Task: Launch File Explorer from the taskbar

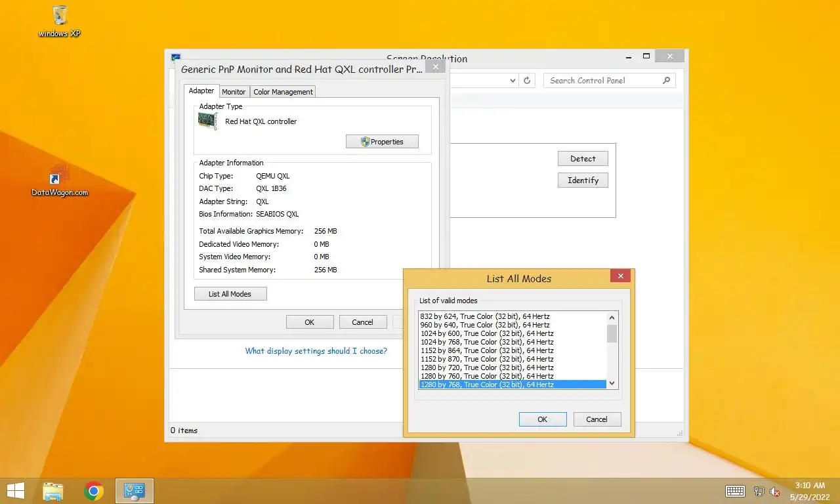Action: [53, 491]
